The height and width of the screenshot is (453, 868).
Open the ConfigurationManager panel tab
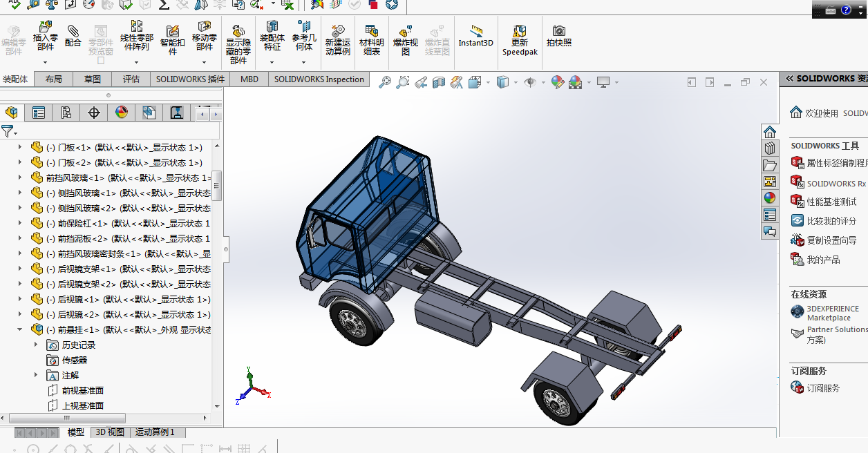tap(66, 113)
